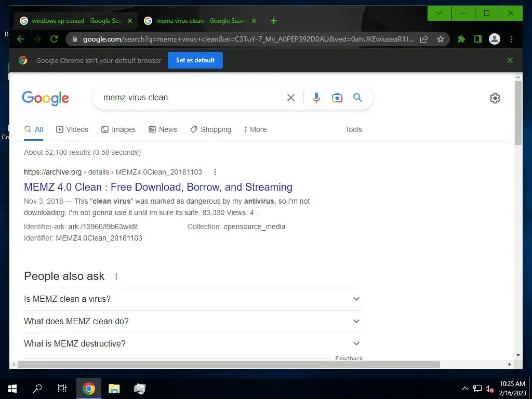Switch to Shopping results
This screenshot has width=532, height=399.
click(x=211, y=129)
